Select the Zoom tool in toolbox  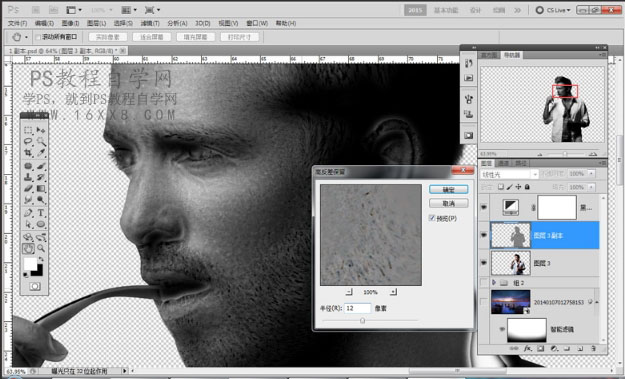[41, 249]
